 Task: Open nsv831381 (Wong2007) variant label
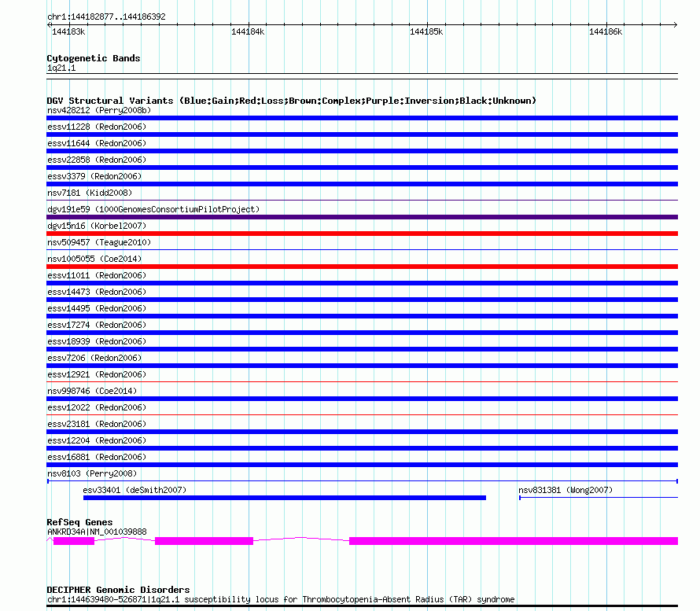coord(566,490)
